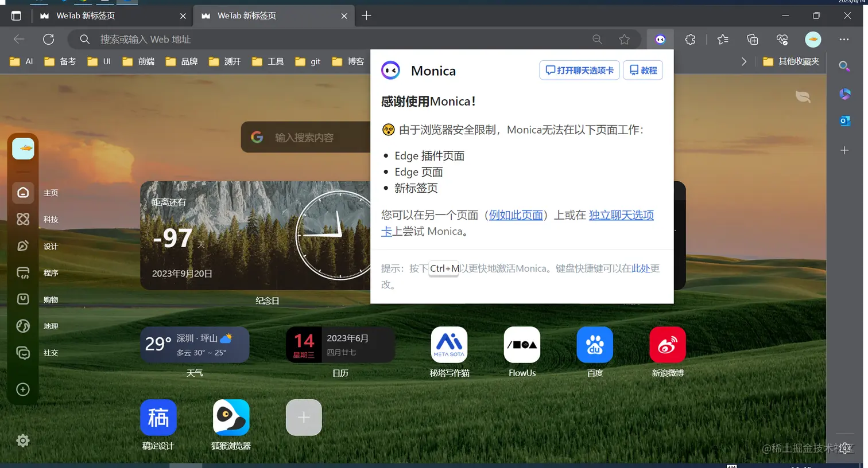This screenshot has height=468, width=868.
Task: Open the 狐猴浏览器 shortcut
Action: (231, 418)
